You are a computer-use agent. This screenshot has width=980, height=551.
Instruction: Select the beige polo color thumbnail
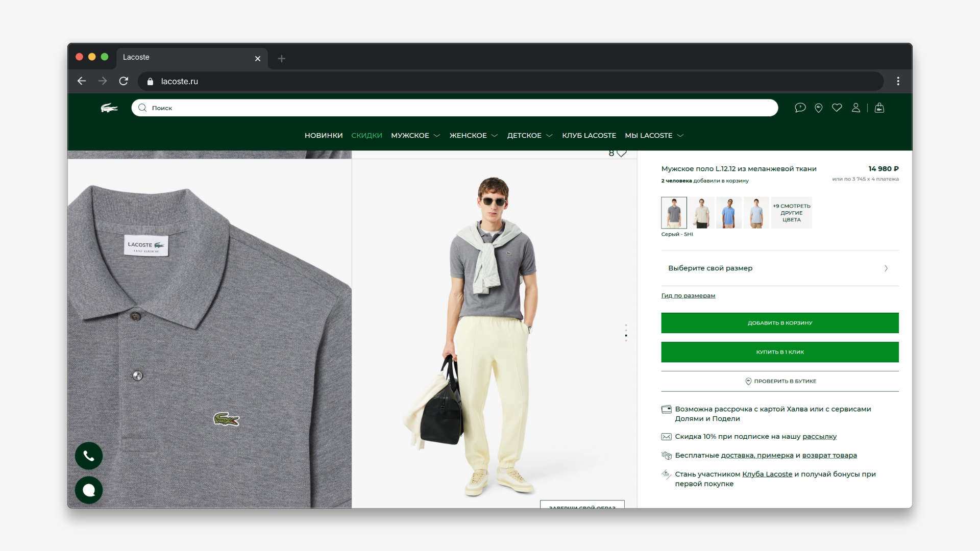tap(701, 213)
